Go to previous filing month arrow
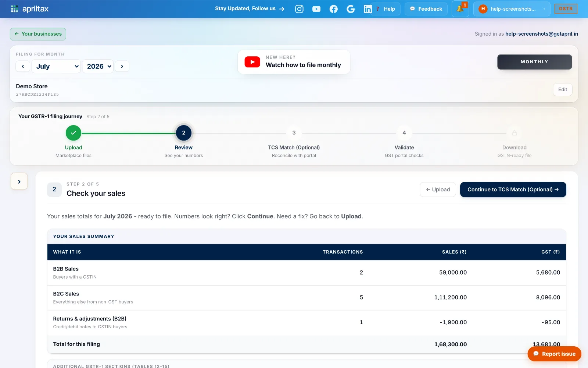588x368 pixels. (23, 66)
